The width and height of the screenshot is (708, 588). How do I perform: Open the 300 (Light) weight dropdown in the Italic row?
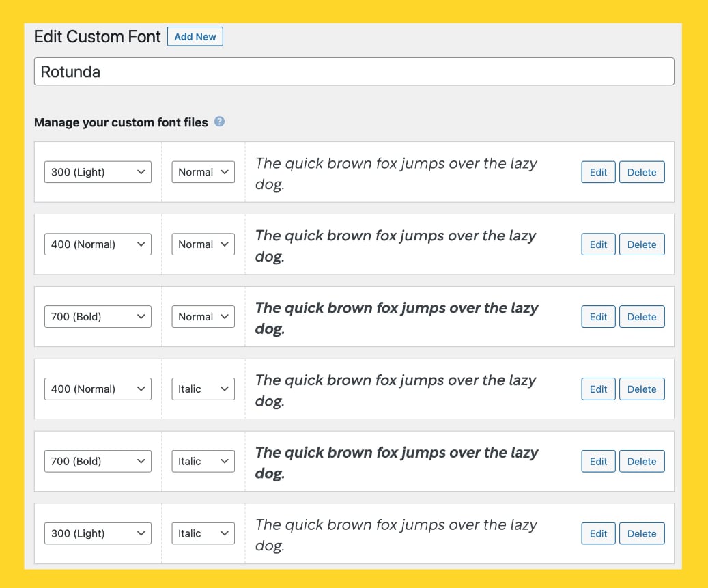click(x=98, y=533)
